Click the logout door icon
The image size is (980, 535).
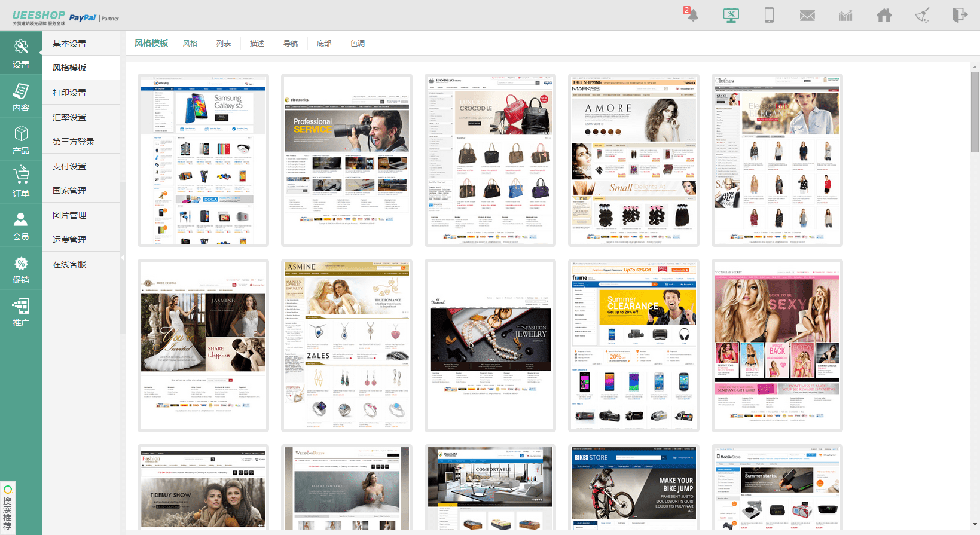tap(960, 15)
